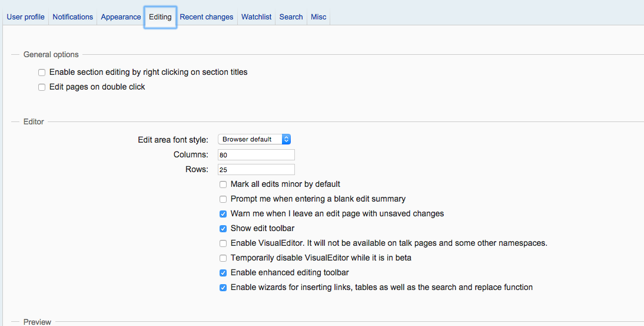Viewport: 644px width, 326px height.
Task: Open the Misc tab
Action: pyautogui.click(x=318, y=17)
